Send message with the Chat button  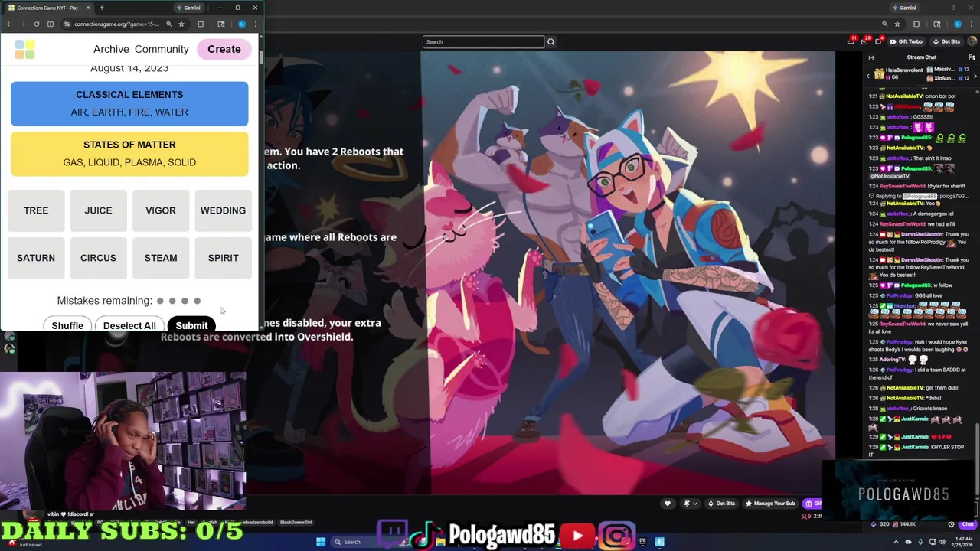click(x=968, y=524)
